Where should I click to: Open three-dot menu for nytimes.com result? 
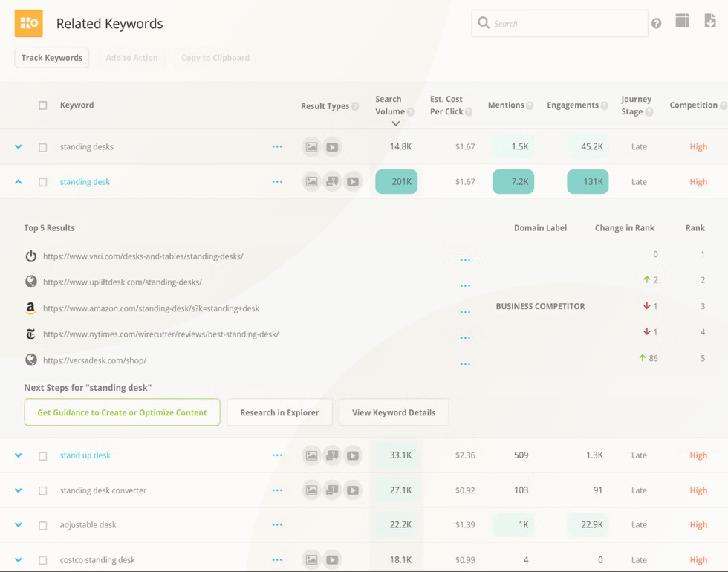click(465, 338)
